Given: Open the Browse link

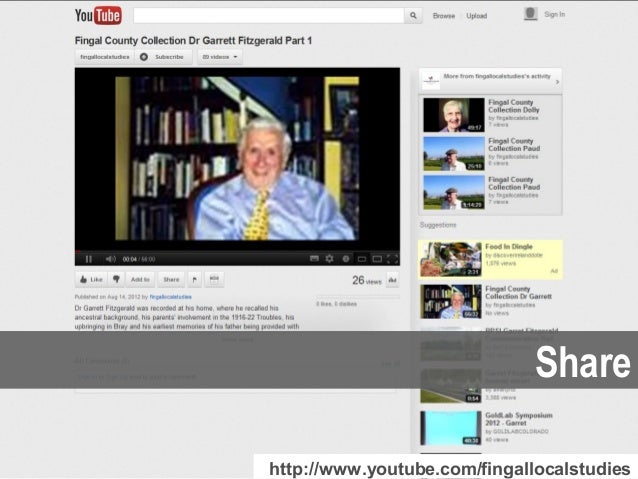Looking at the screenshot, I should [444, 16].
